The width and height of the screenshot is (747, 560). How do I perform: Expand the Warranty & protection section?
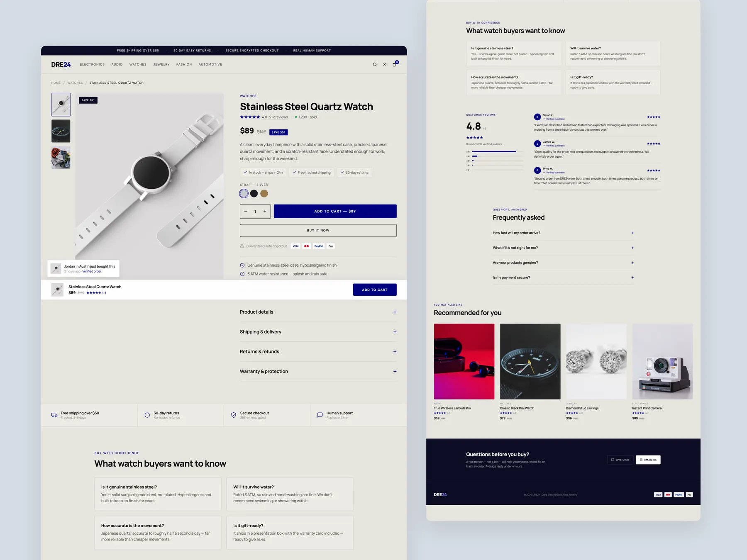coord(318,372)
